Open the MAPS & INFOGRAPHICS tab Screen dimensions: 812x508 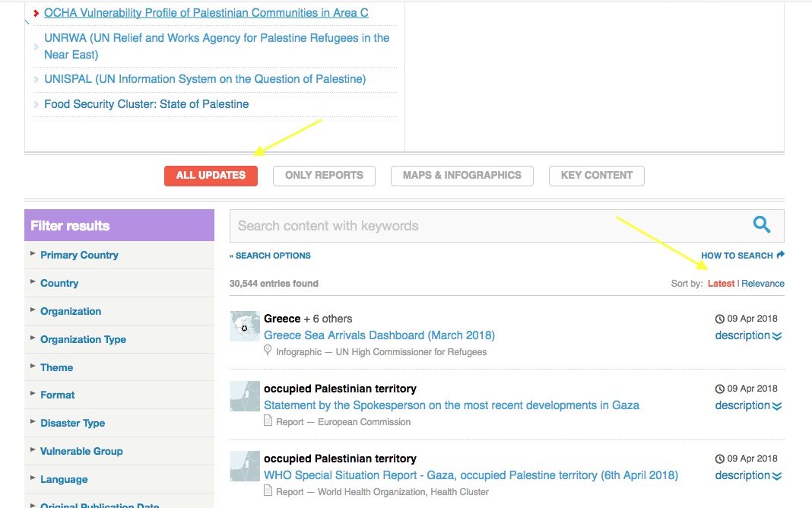coord(462,176)
